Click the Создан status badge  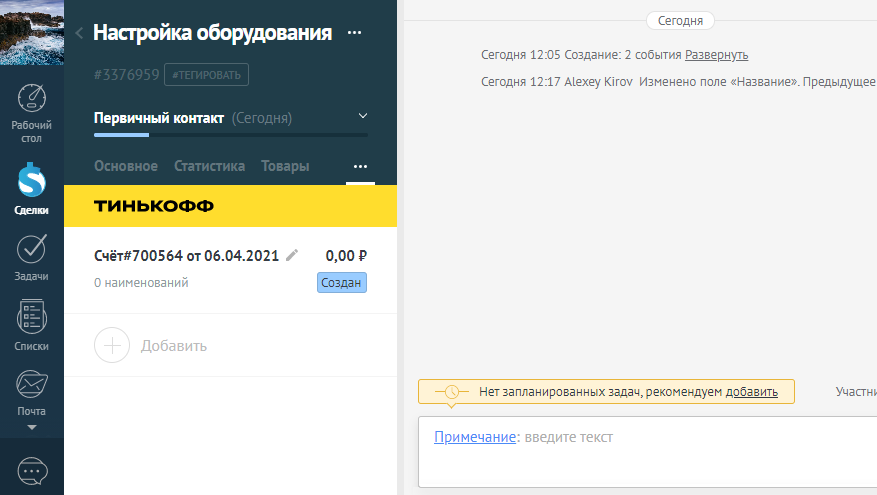342,282
